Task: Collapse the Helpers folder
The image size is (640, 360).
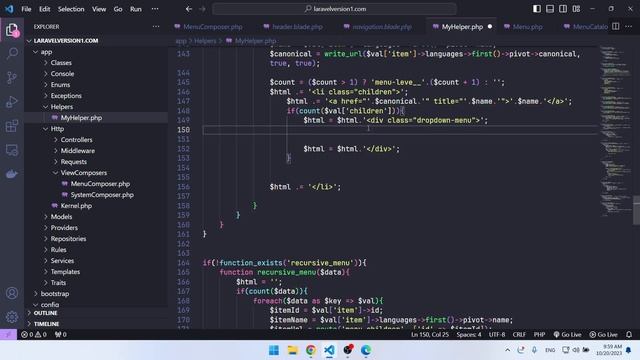Action: (62, 107)
